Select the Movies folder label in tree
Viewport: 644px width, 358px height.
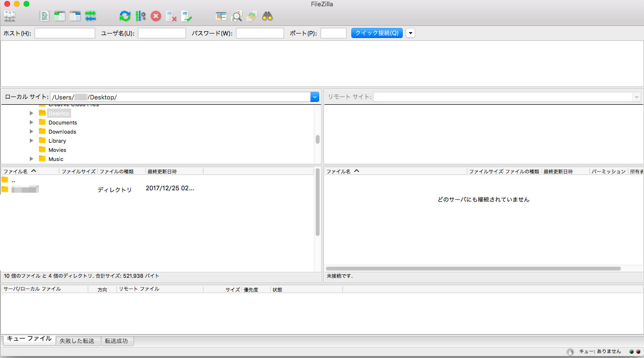pos(57,150)
